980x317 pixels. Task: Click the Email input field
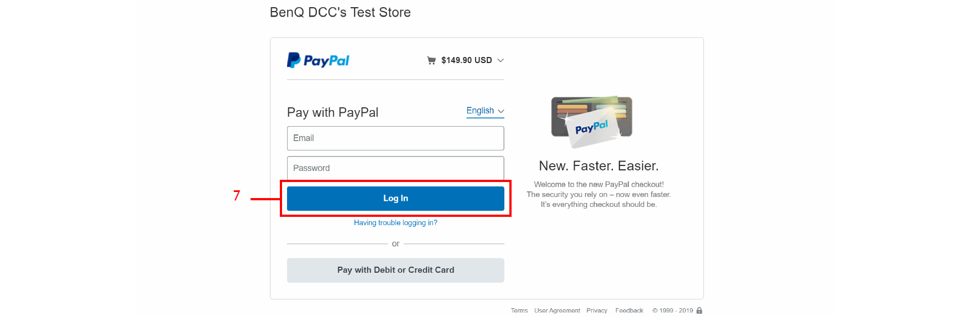coord(395,138)
